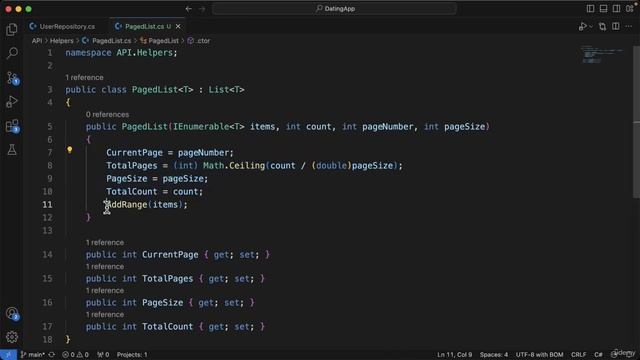
Task: Open run options dropdown arrow
Action: tap(591, 27)
